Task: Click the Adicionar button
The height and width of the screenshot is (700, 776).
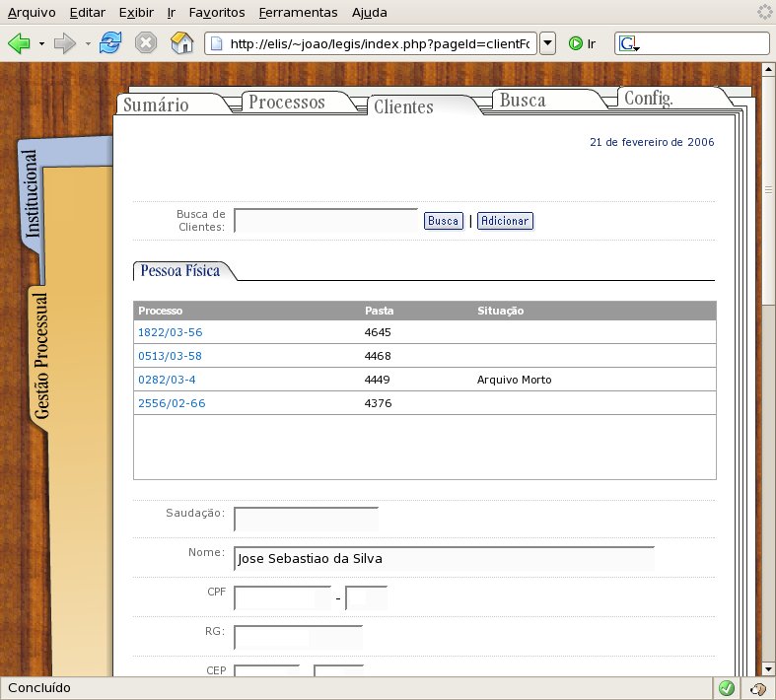Action: (505, 221)
